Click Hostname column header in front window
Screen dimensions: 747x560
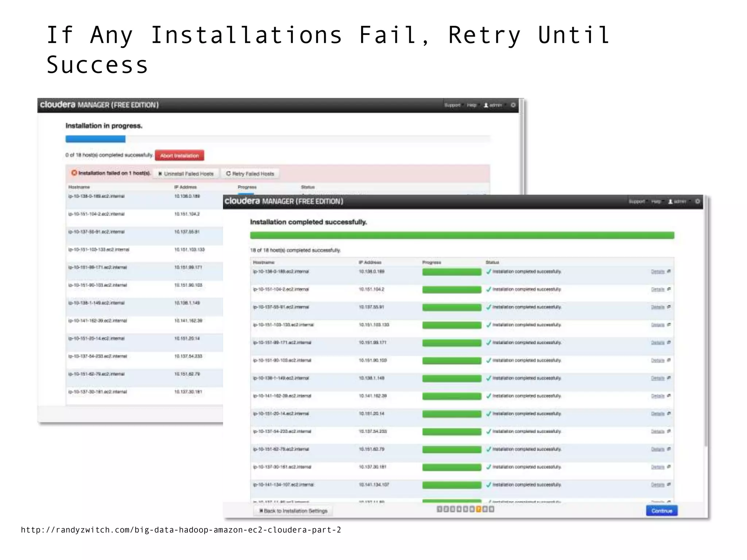point(264,262)
